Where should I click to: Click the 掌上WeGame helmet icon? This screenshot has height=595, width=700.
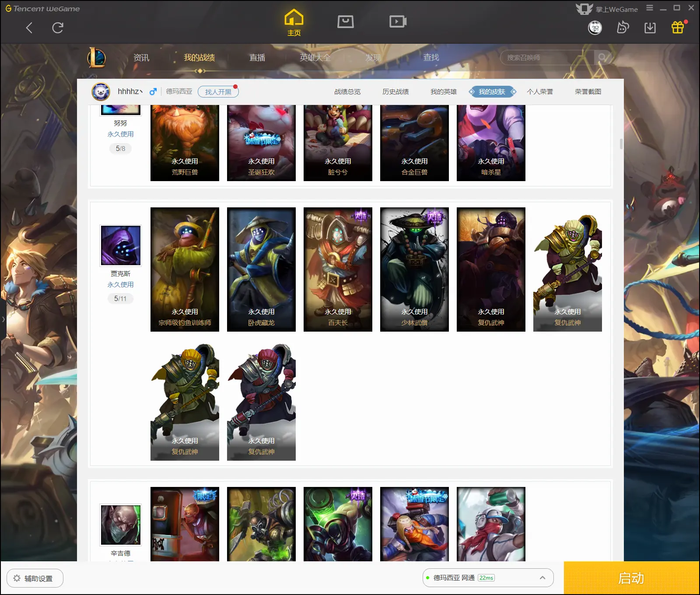(584, 9)
